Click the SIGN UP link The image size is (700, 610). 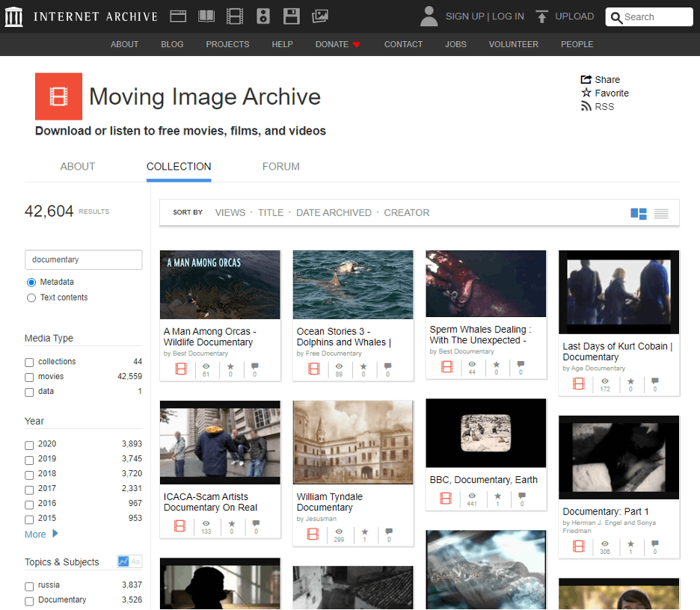pyautogui.click(x=464, y=16)
